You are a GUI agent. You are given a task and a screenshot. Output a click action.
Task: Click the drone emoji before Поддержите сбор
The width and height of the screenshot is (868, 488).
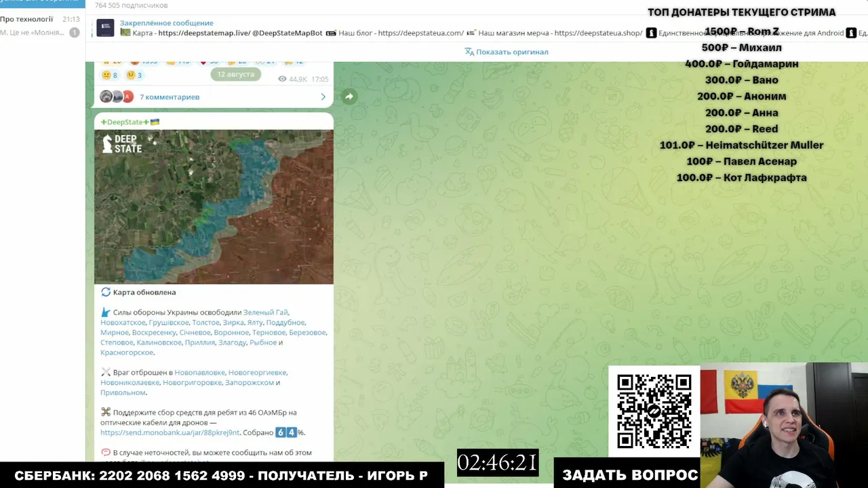106,412
